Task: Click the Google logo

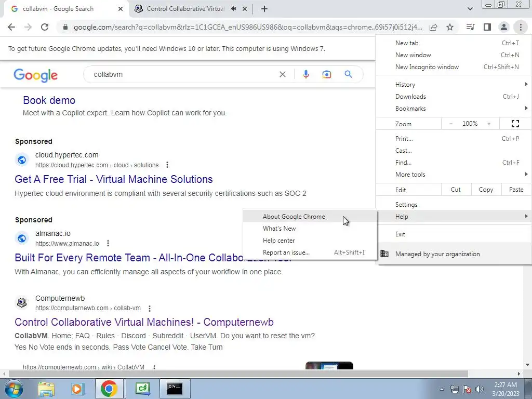Action: coord(36,75)
